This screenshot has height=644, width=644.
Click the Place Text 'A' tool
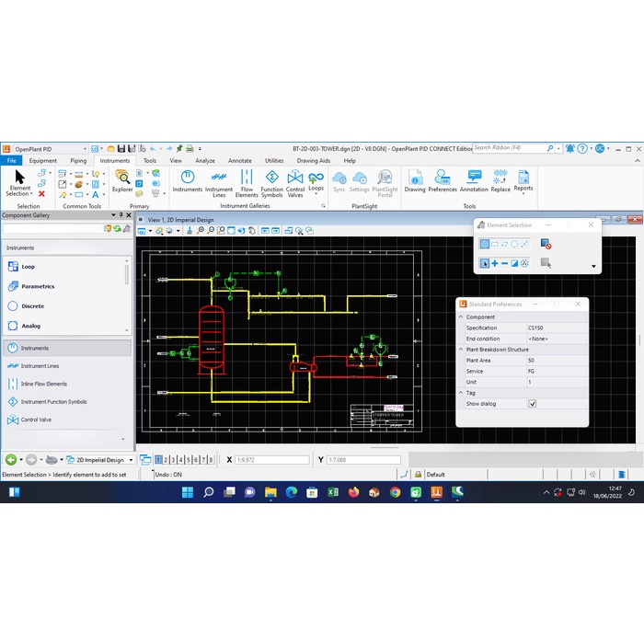96,195
